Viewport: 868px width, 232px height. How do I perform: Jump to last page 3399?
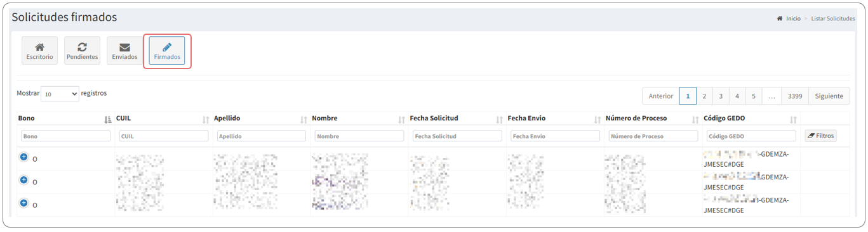[x=795, y=96]
